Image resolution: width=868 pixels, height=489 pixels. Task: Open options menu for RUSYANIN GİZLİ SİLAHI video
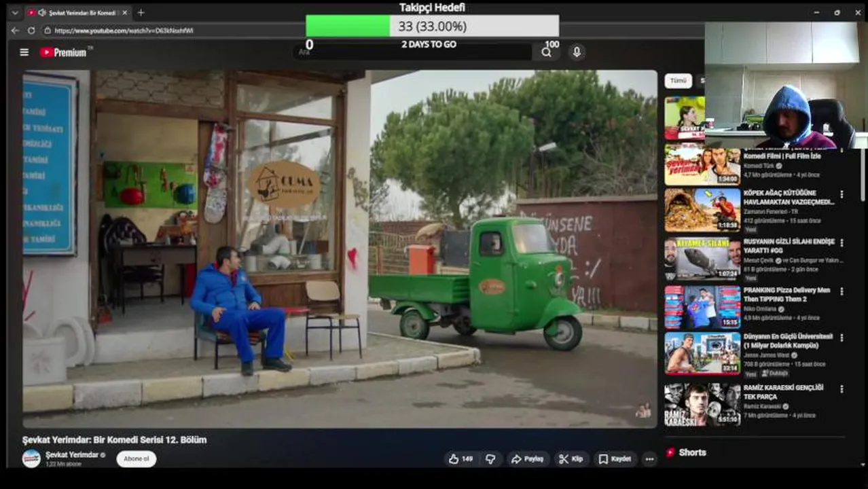842,242
